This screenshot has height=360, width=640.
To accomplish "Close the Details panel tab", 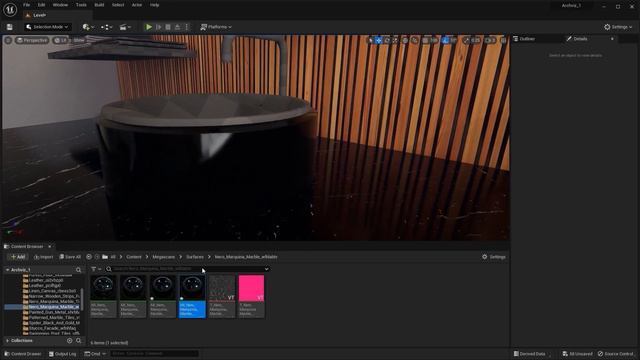I will (612, 39).
